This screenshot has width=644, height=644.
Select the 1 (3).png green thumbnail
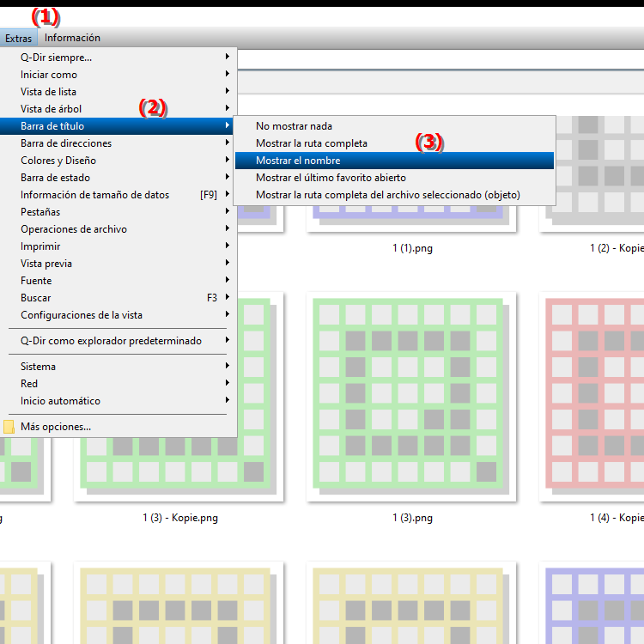click(x=411, y=397)
